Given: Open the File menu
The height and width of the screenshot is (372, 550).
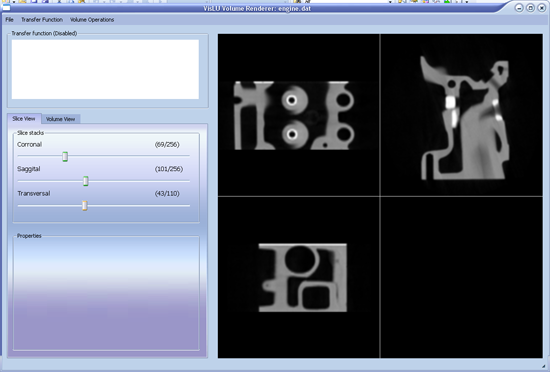Looking at the screenshot, I should [x=9, y=20].
